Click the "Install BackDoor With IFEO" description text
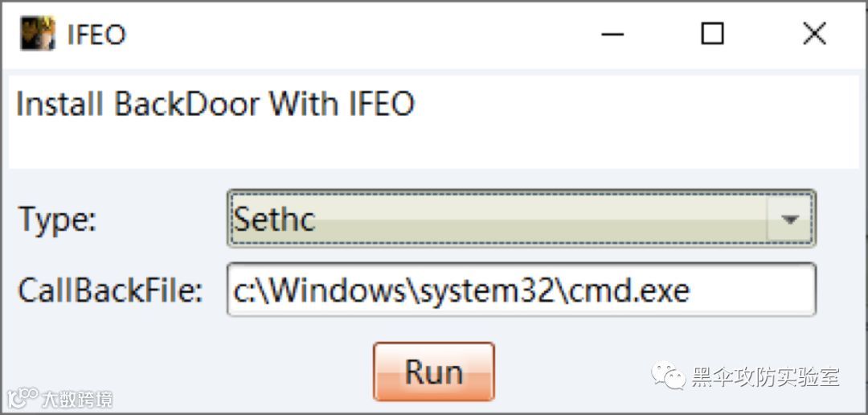Screen dimensions: 868x415 [x=215, y=105]
